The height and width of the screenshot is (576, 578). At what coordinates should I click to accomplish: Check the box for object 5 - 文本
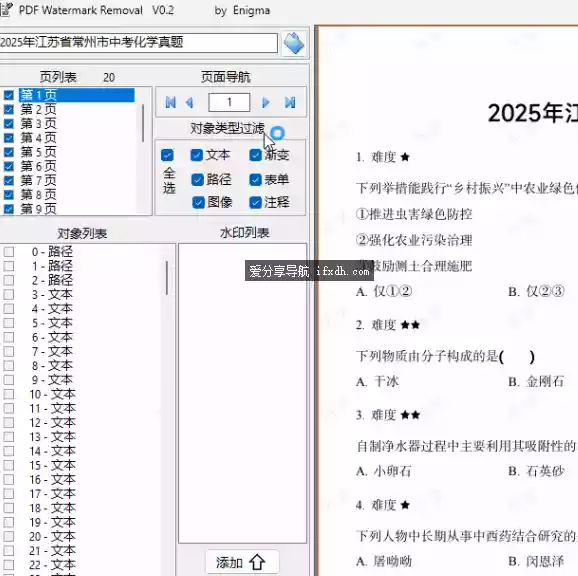tap(9, 323)
